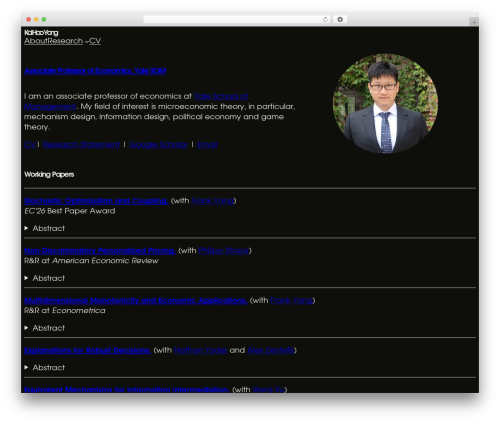Visit coauthor Alex Zentefis's link
Screen dimensions: 500x423
click(271, 350)
